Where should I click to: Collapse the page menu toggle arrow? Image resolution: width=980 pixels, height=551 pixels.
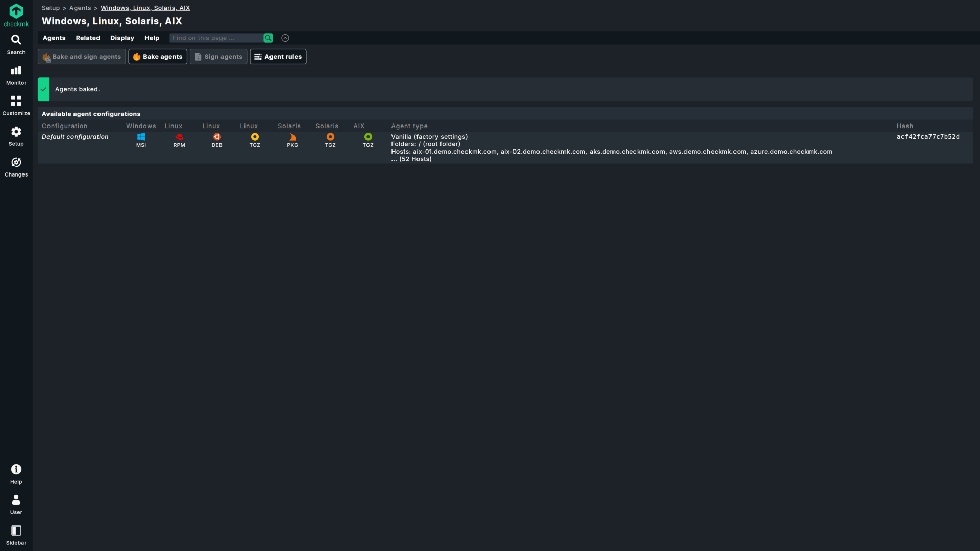285,38
